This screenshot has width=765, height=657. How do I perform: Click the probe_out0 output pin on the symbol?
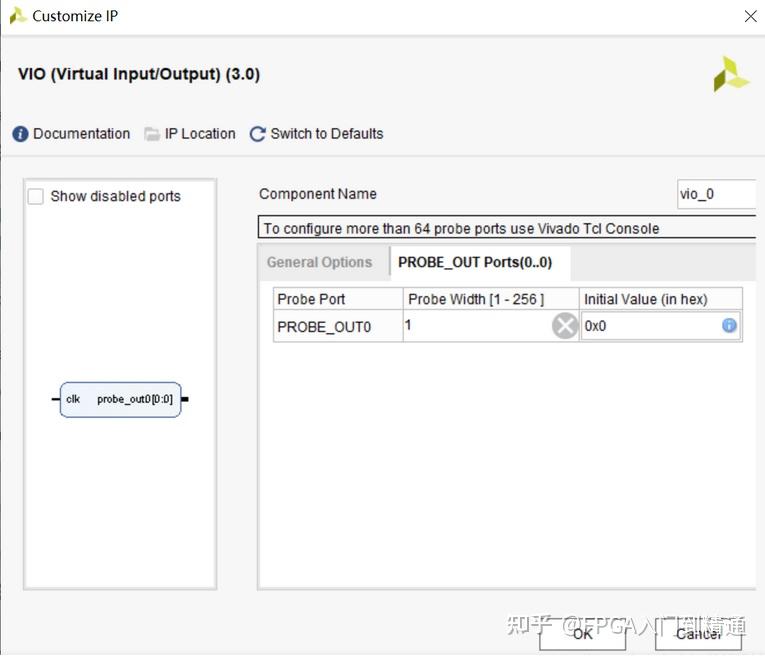pos(185,399)
